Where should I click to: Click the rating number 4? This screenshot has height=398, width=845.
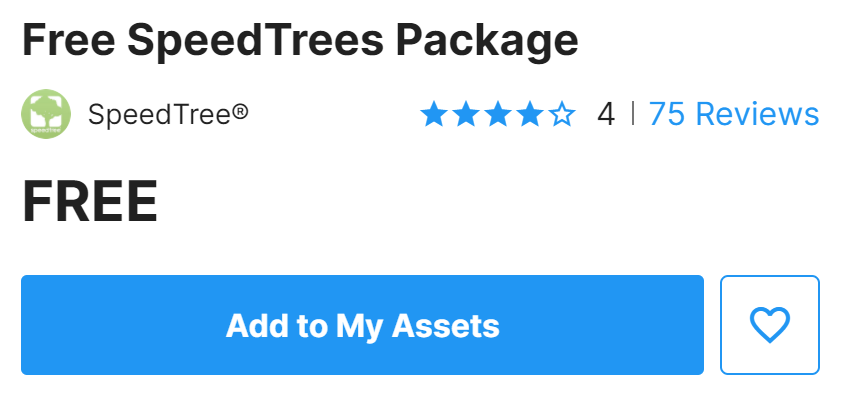pyautogui.click(x=606, y=115)
